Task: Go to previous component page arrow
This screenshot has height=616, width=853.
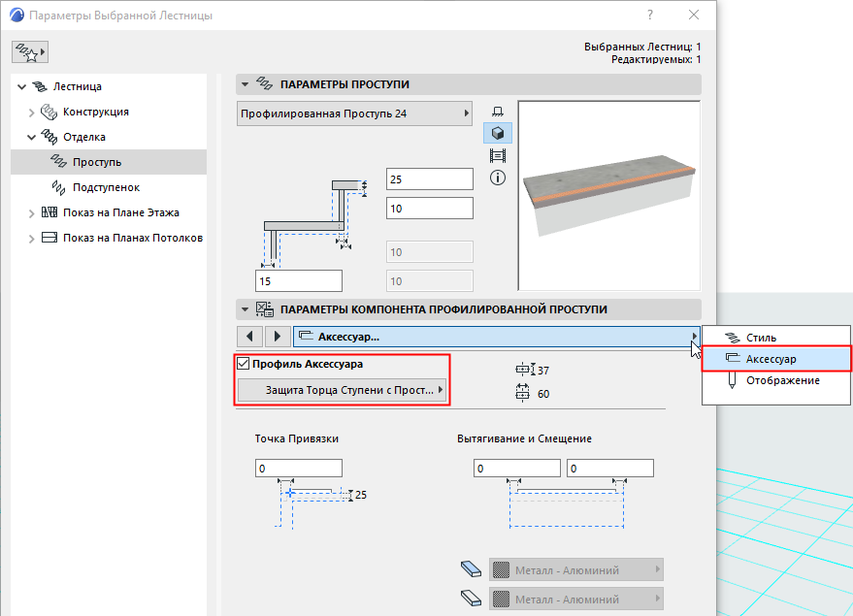Action: [x=249, y=337]
